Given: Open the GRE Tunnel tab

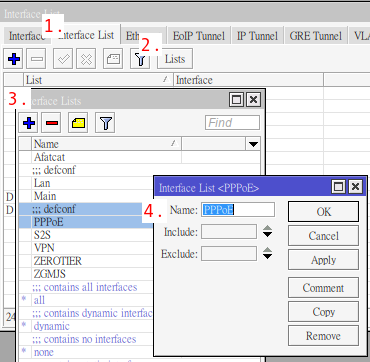Looking at the screenshot, I should pos(316,36).
